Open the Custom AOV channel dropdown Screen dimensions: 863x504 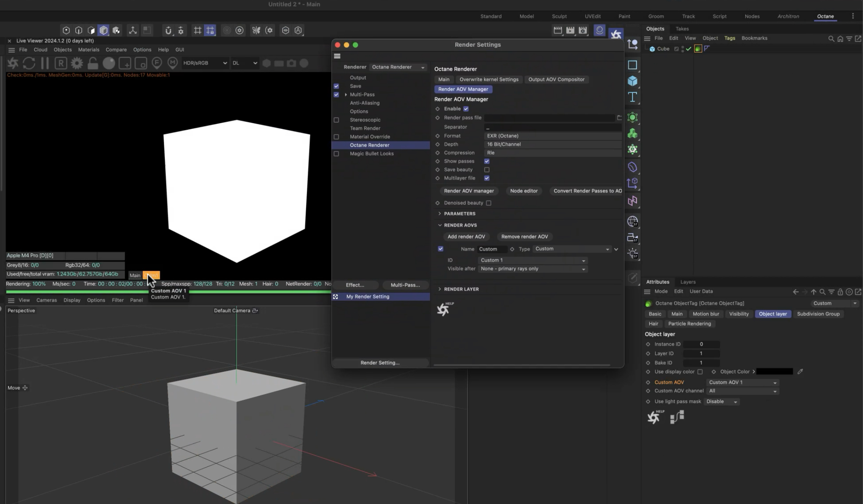tap(742, 391)
